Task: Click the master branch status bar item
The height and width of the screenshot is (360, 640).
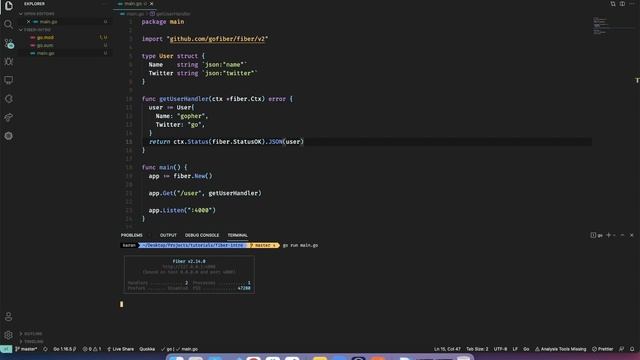Action: 26,349
